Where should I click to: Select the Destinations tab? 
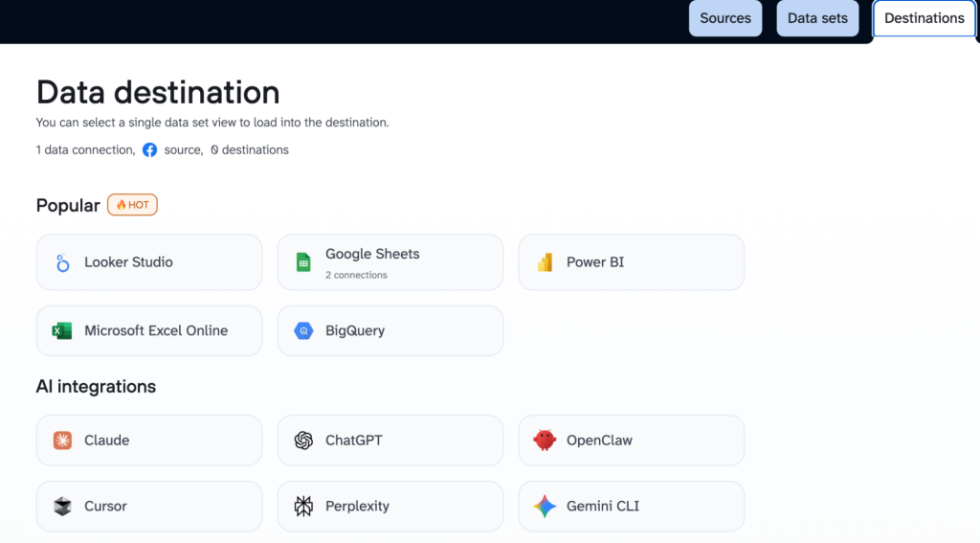tap(924, 18)
